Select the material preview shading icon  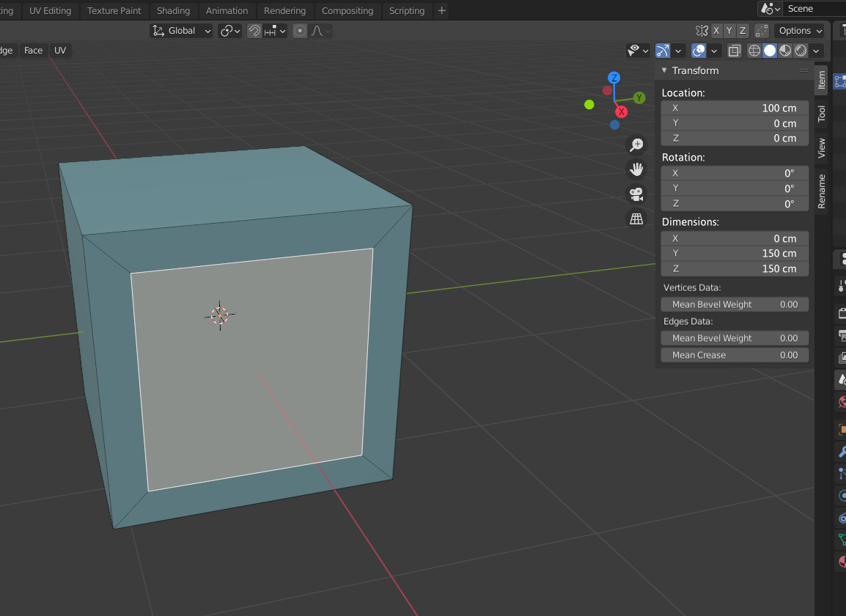pos(786,51)
